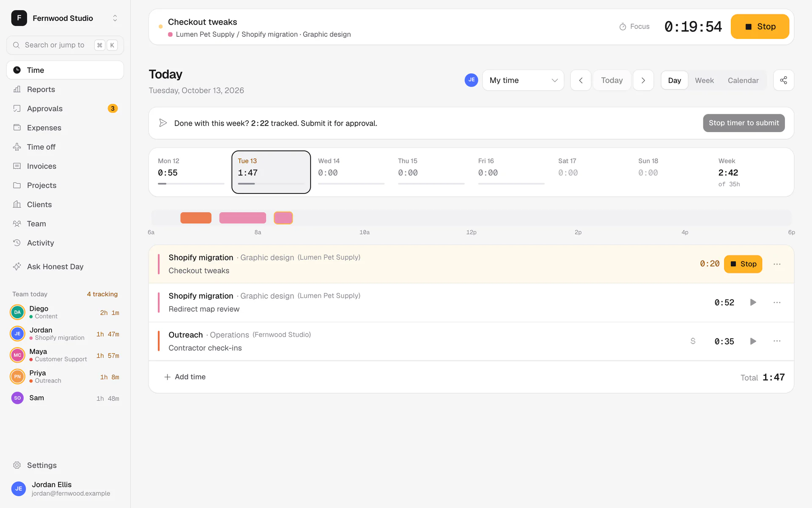Open Team in sidebar
Viewport: 812px width, 508px height.
[65, 224]
